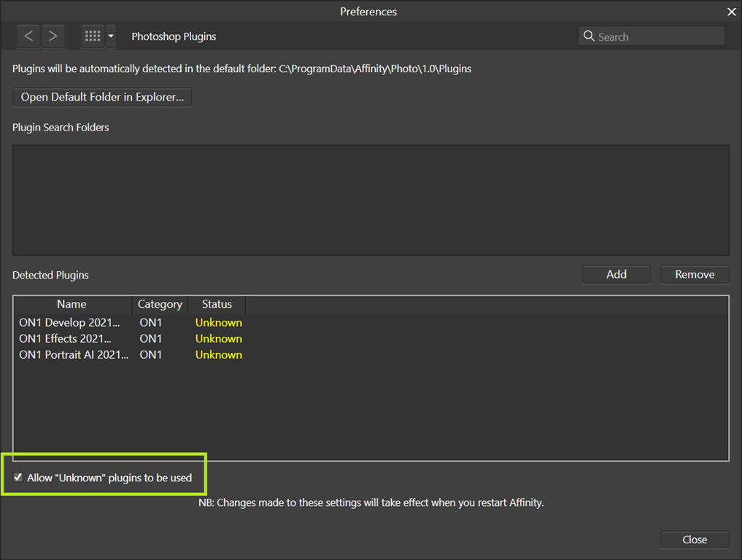The image size is (742, 560).
Task: Click the Remove folder button
Action: coord(694,274)
